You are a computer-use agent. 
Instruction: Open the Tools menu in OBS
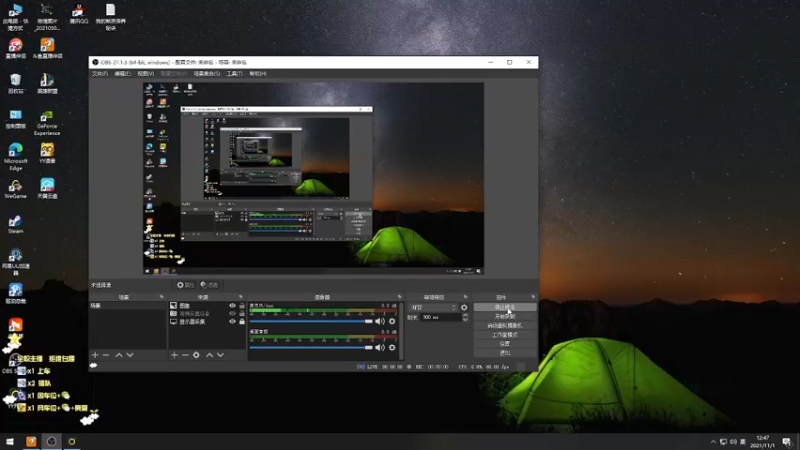[235, 74]
